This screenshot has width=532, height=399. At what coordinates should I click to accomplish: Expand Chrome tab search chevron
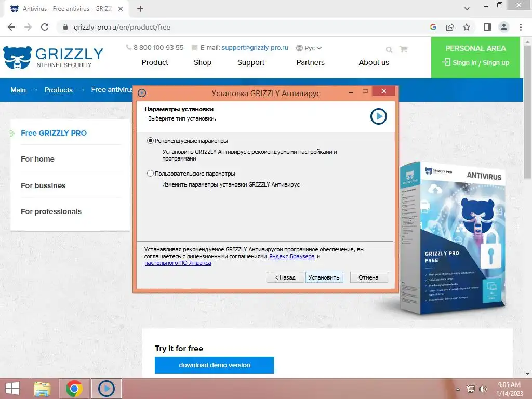pyautogui.click(x=467, y=9)
